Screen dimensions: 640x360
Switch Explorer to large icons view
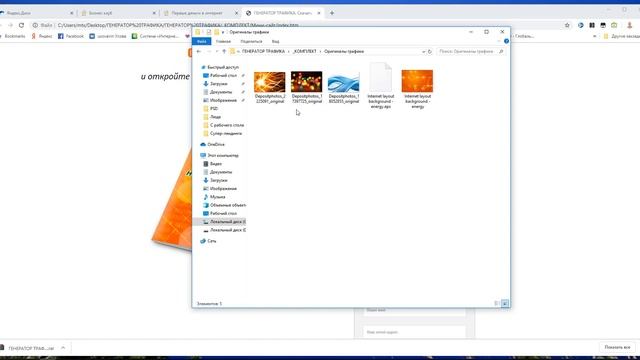[x=505, y=303]
